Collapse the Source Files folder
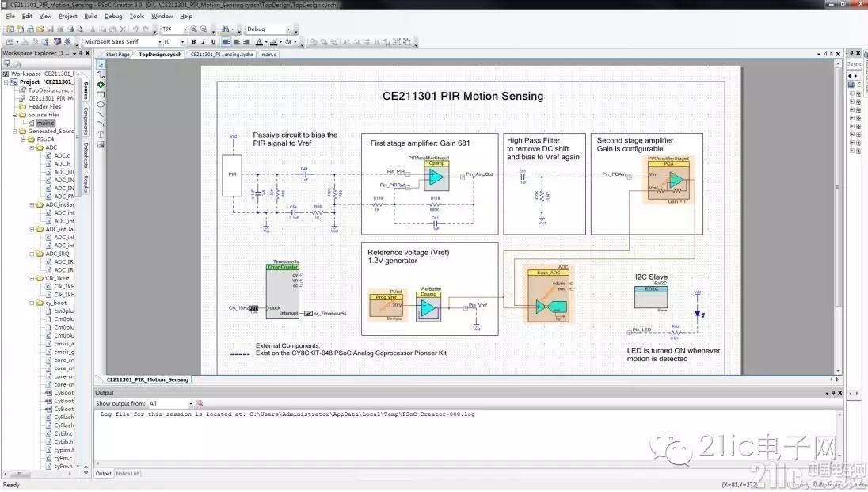868x492 pixels. coord(15,115)
